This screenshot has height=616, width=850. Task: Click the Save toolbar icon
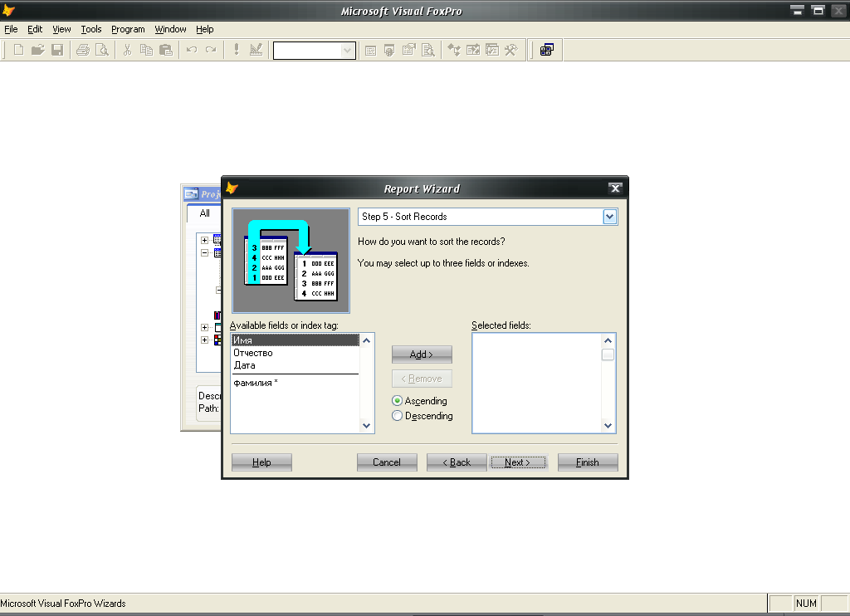click(57, 51)
